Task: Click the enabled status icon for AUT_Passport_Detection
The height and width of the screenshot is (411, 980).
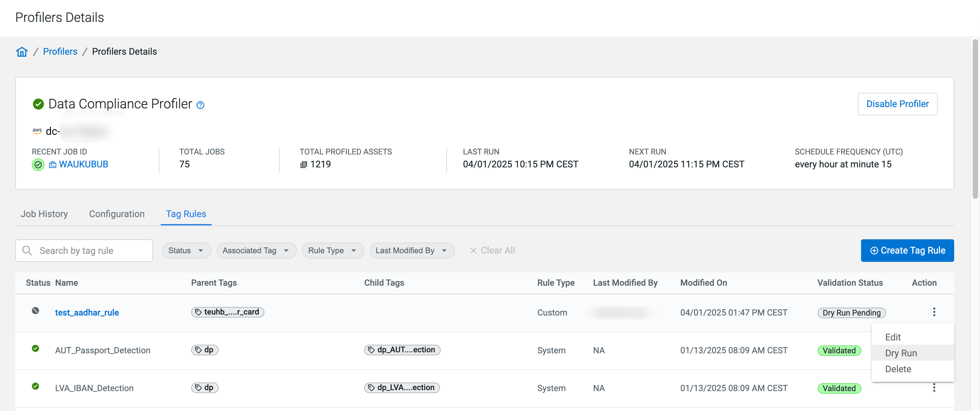Action: [x=35, y=348]
